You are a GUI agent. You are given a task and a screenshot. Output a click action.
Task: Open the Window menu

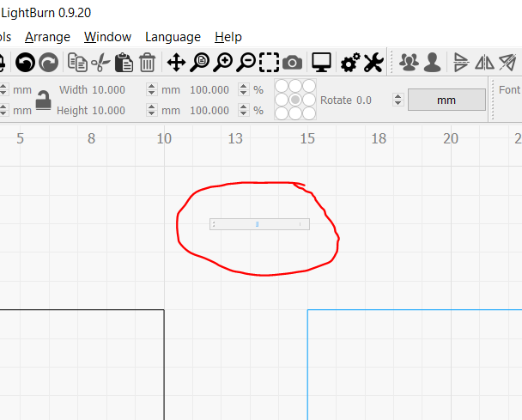pos(107,37)
